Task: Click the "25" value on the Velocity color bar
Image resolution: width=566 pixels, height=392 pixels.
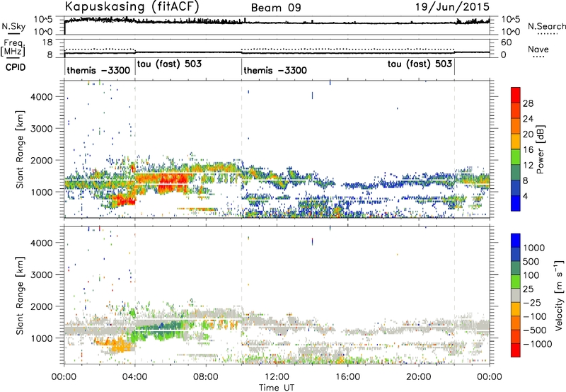Action: click(x=529, y=289)
